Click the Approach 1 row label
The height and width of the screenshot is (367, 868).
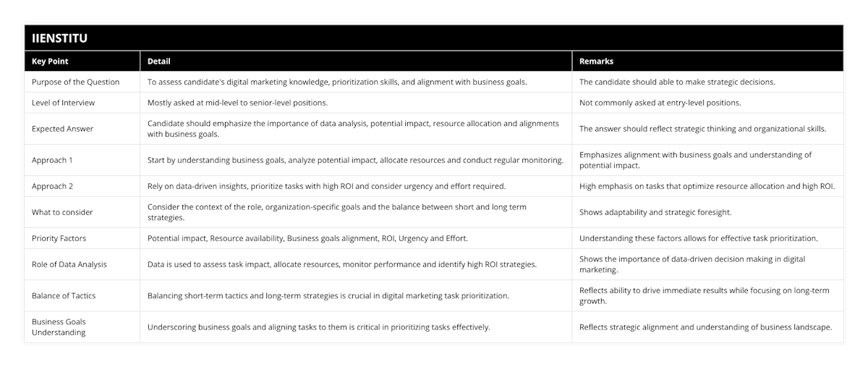52,160
